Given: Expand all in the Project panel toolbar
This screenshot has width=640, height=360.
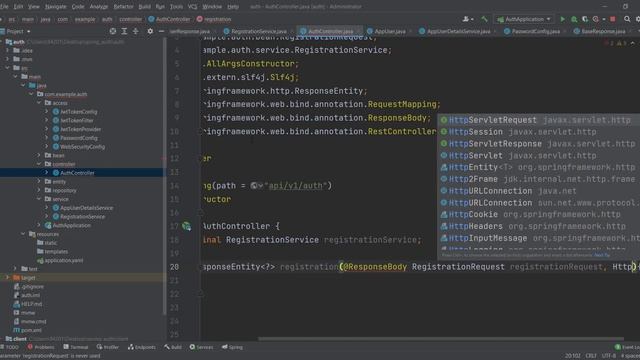Looking at the screenshot, I should click(124, 31).
